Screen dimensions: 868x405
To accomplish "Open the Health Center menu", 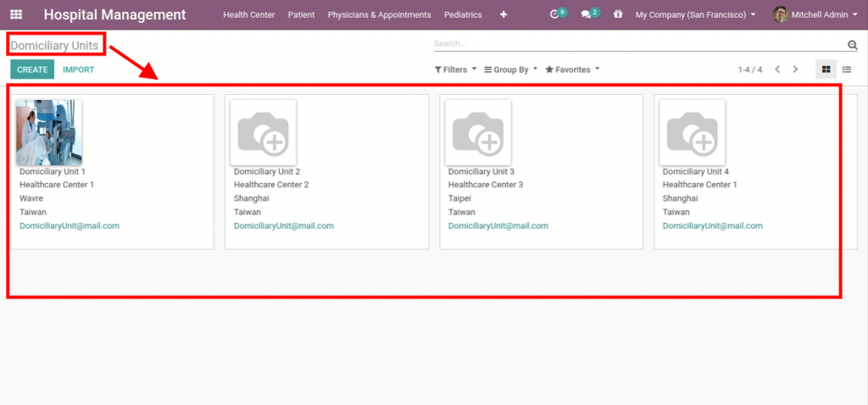I will (248, 15).
